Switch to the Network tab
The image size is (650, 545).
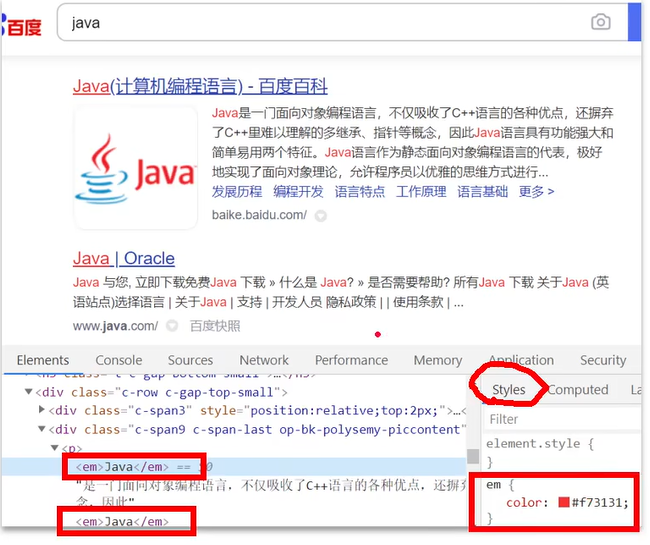pyautogui.click(x=264, y=360)
